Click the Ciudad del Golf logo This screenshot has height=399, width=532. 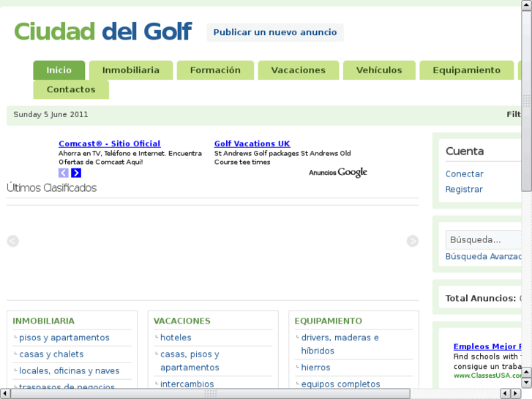click(x=102, y=31)
